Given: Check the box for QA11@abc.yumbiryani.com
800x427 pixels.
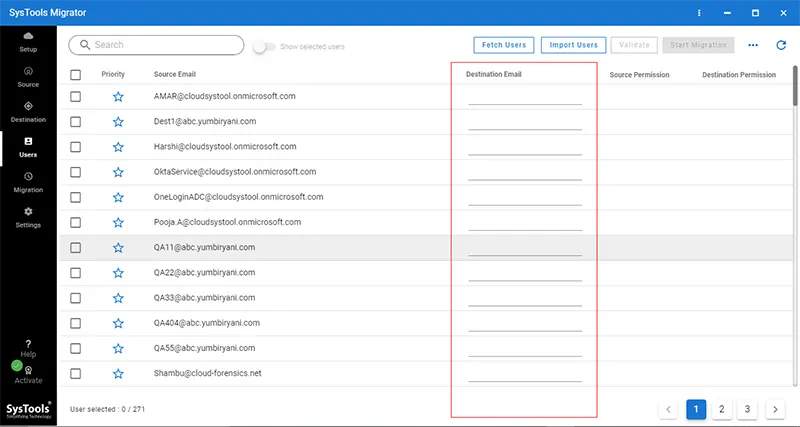Looking at the screenshot, I should tap(76, 247).
